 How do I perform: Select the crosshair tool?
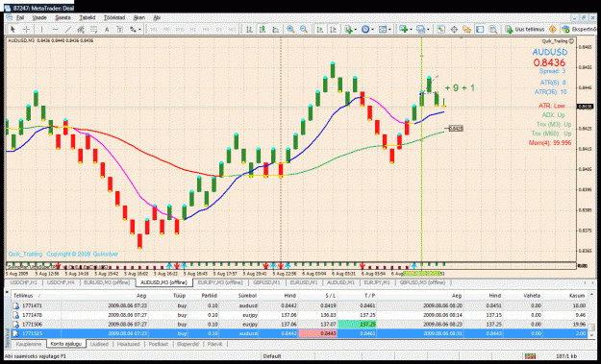click(x=26, y=29)
